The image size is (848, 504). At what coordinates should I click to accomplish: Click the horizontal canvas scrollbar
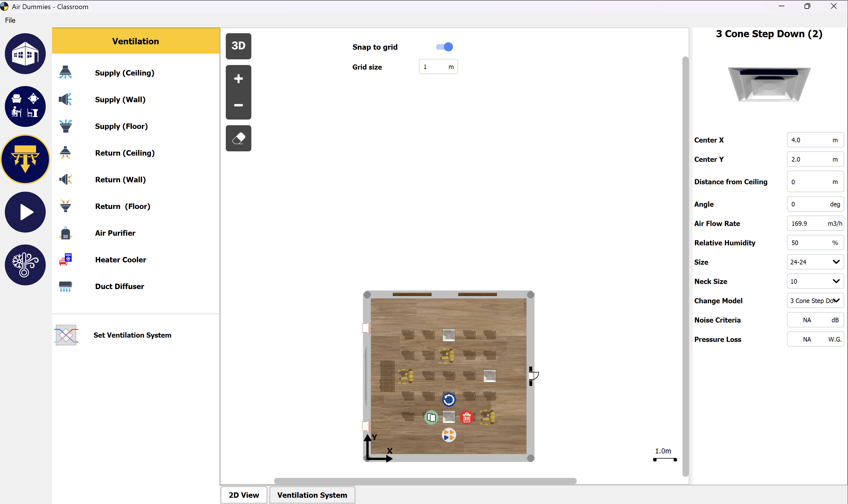coord(425,481)
